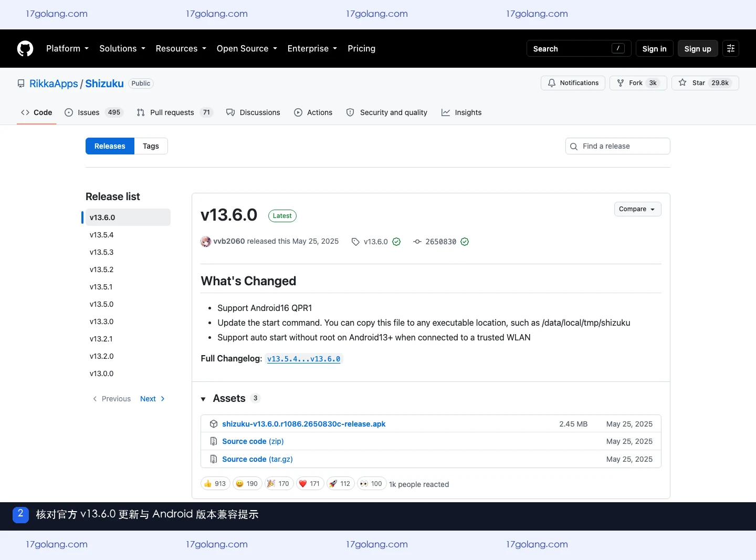Select v13.5.3 in the release list
This screenshot has height=560, width=756.
point(128,252)
